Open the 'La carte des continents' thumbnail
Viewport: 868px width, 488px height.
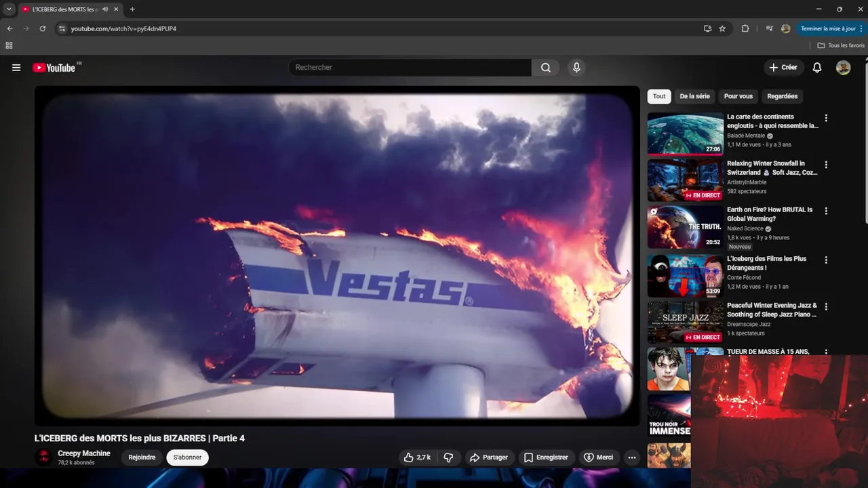(686, 134)
